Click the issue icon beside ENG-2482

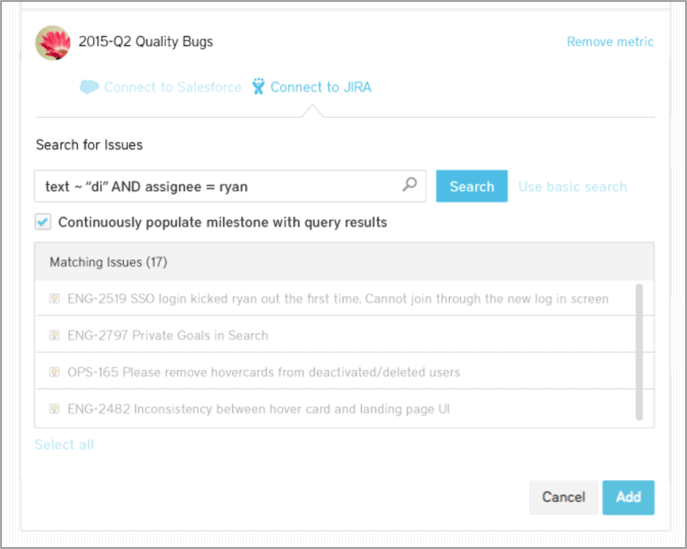[x=54, y=409]
